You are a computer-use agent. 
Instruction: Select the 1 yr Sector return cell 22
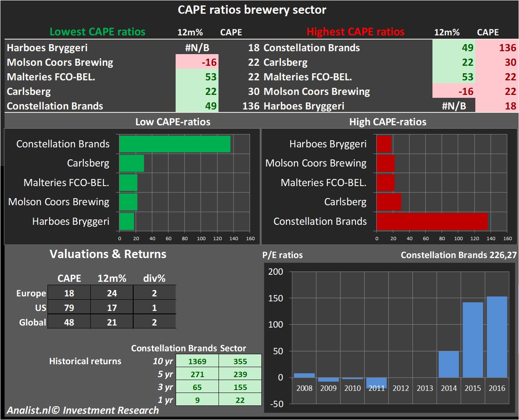click(240, 400)
